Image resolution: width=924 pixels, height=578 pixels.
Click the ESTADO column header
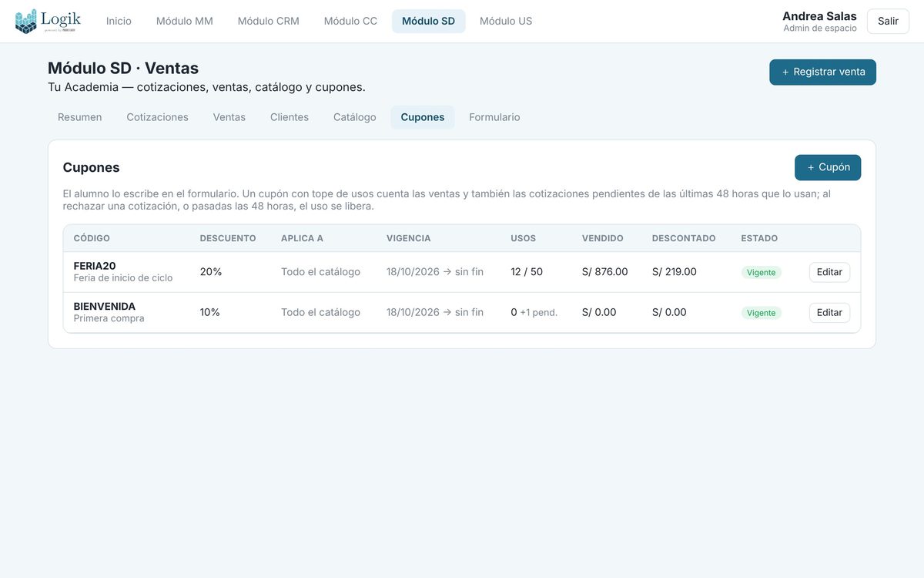pyautogui.click(x=759, y=238)
